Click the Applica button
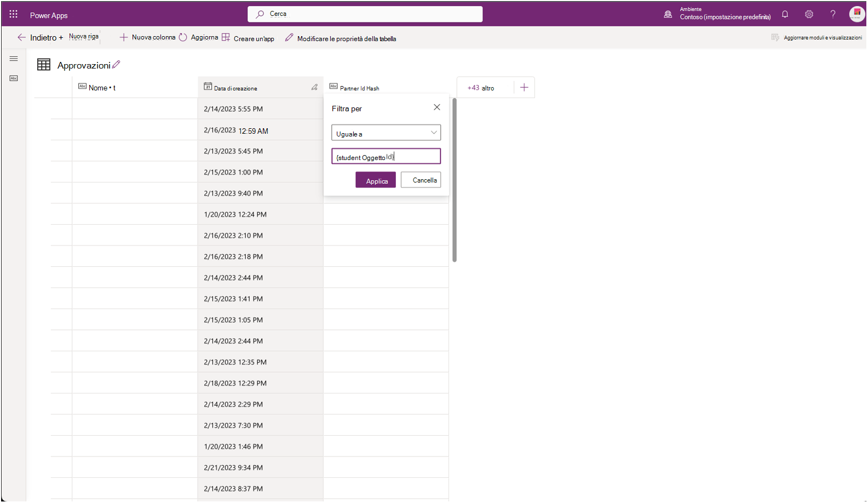The height and width of the screenshot is (502, 868). [376, 180]
